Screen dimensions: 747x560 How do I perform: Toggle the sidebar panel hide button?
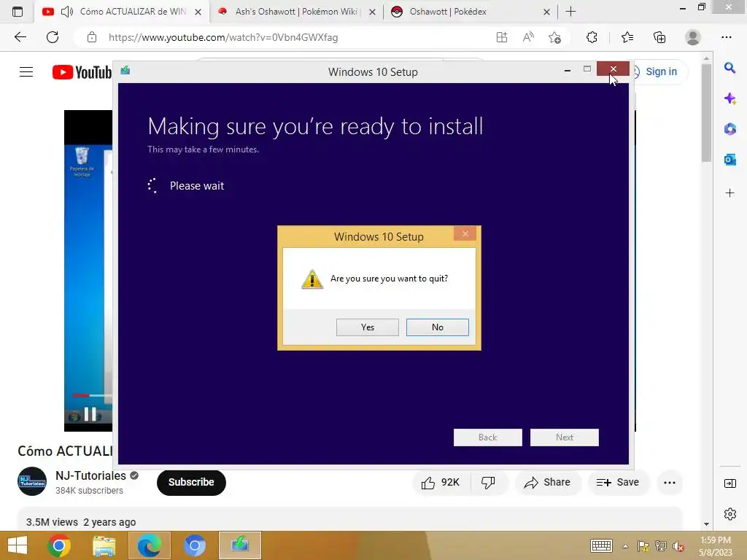729,484
